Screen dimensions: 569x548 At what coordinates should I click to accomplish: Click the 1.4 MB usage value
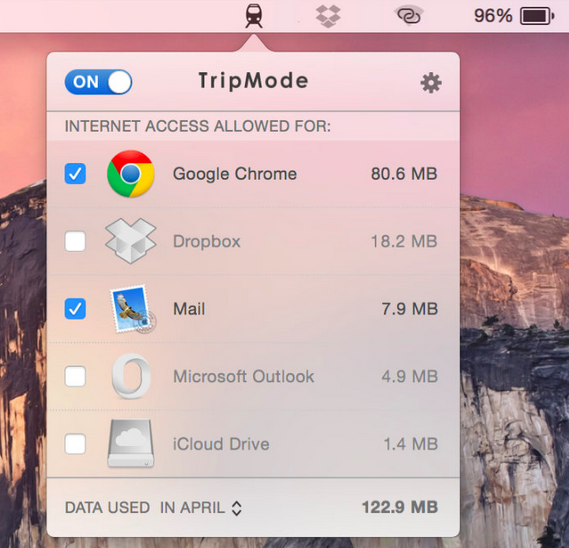[411, 444]
